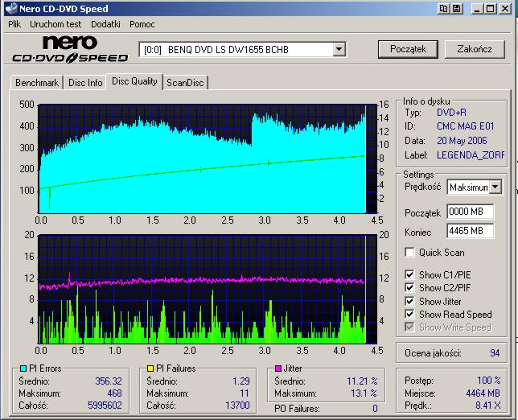Click the save floppy disk icon
The image size is (518, 420).
pos(456,9)
